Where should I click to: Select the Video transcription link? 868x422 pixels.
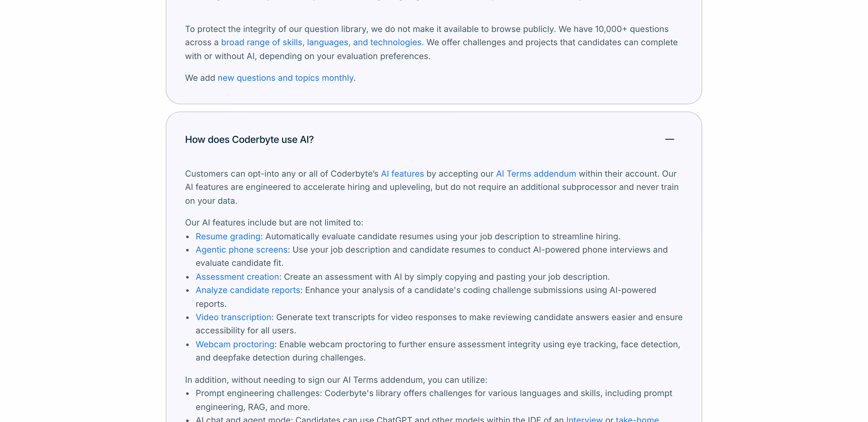[x=233, y=317]
